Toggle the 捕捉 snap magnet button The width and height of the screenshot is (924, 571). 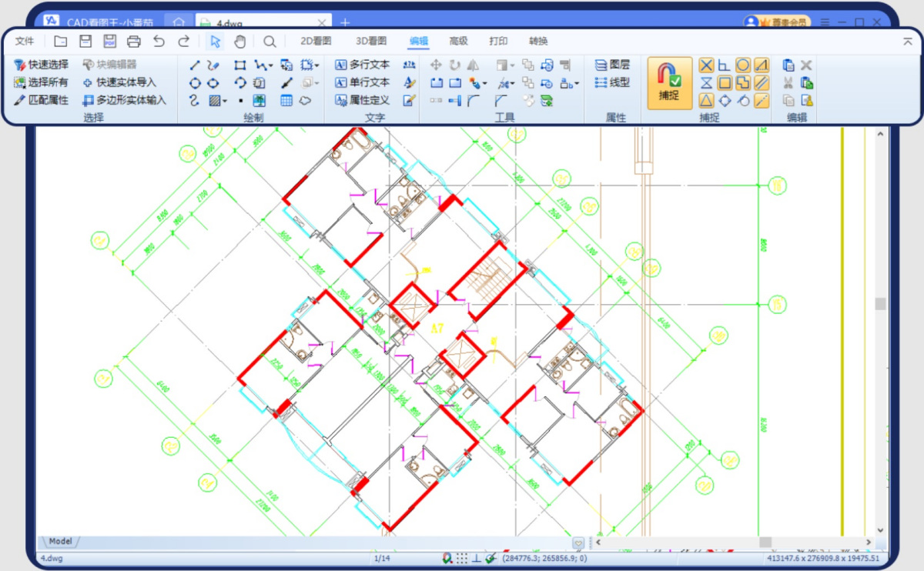669,83
